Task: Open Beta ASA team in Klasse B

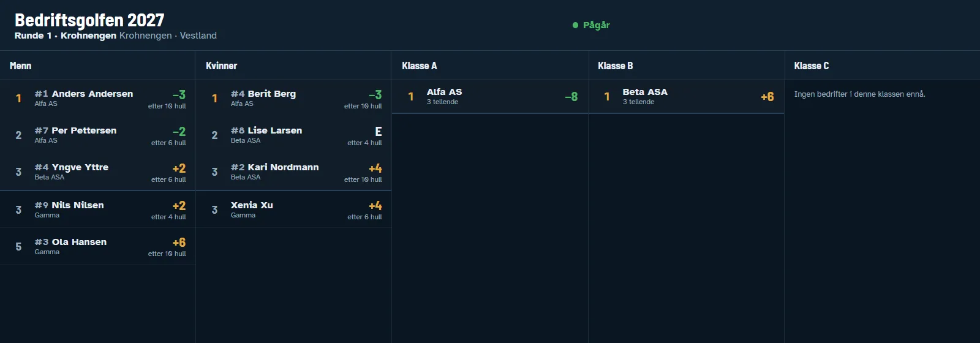Action: click(686, 97)
